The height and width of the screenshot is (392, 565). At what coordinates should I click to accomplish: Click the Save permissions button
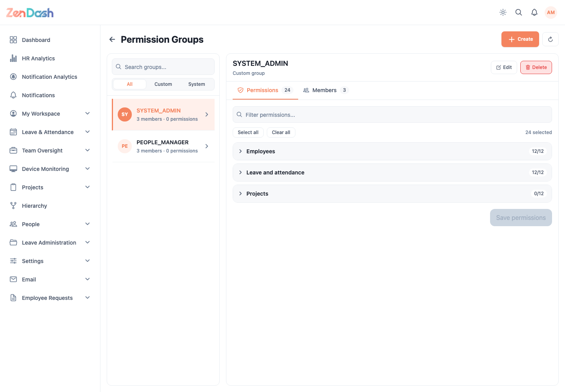click(521, 218)
